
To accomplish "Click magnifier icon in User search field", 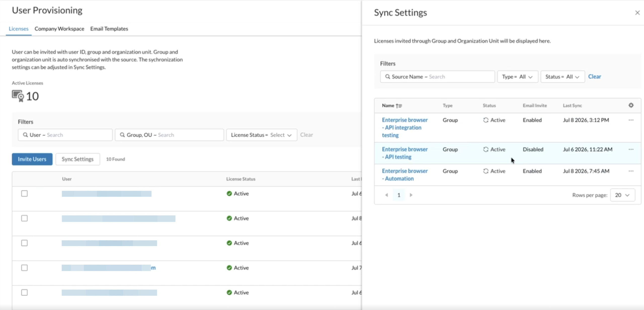I will [x=25, y=135].
